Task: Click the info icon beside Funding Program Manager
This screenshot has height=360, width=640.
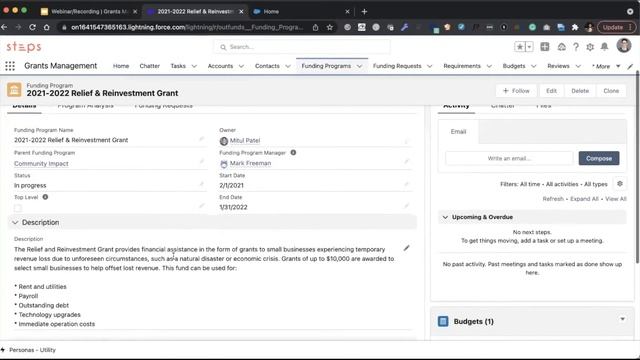Action: click(293, 153)
